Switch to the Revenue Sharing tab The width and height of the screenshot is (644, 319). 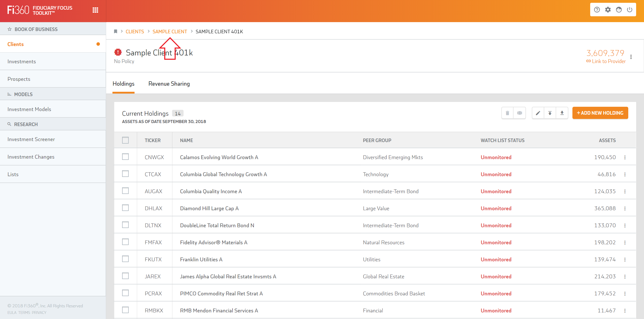tap(169, 84)
